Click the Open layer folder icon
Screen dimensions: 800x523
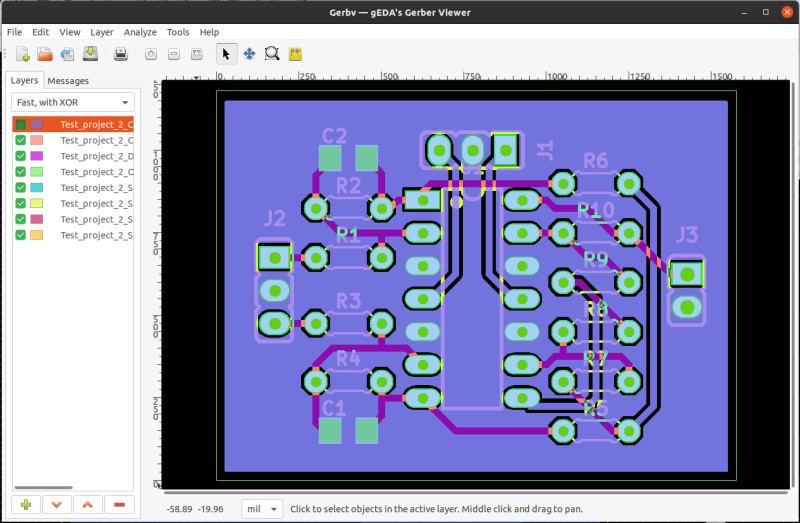pos(45,54)
